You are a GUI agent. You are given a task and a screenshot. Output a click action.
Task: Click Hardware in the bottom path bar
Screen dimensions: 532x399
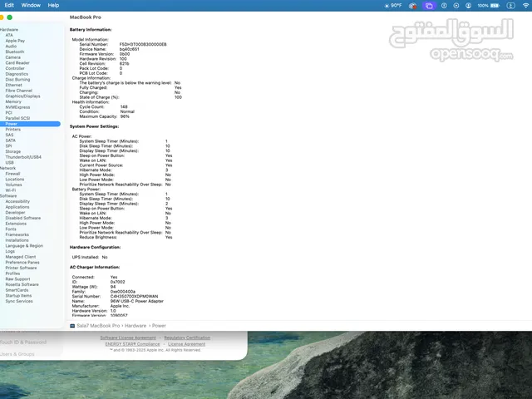point(135,326)
